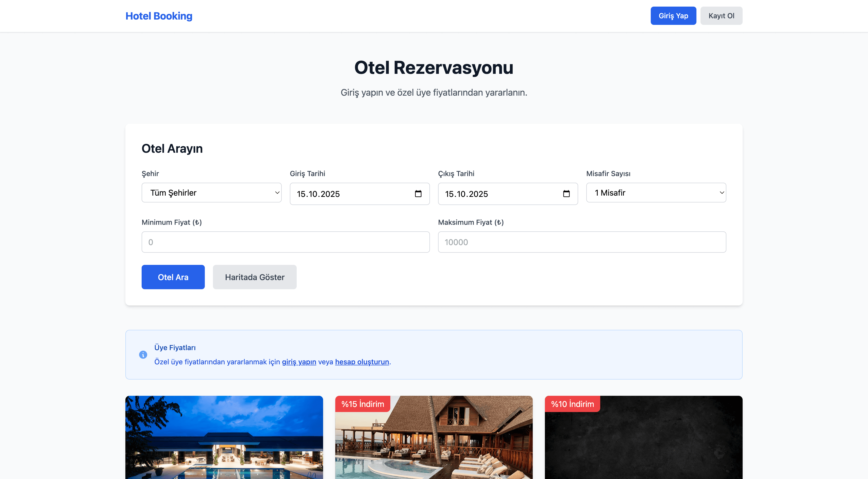Click the %10 İndirim discount badge

572,404
